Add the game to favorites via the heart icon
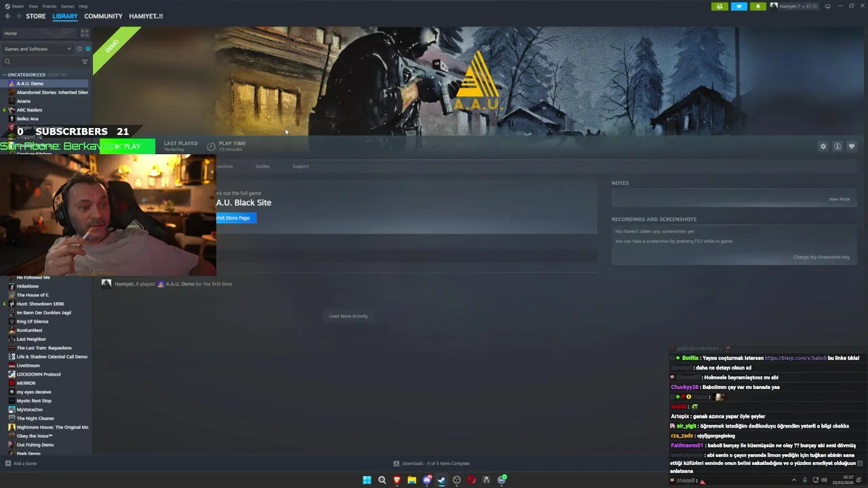Viewport: 868px width, 488px height. pos(852,146)
